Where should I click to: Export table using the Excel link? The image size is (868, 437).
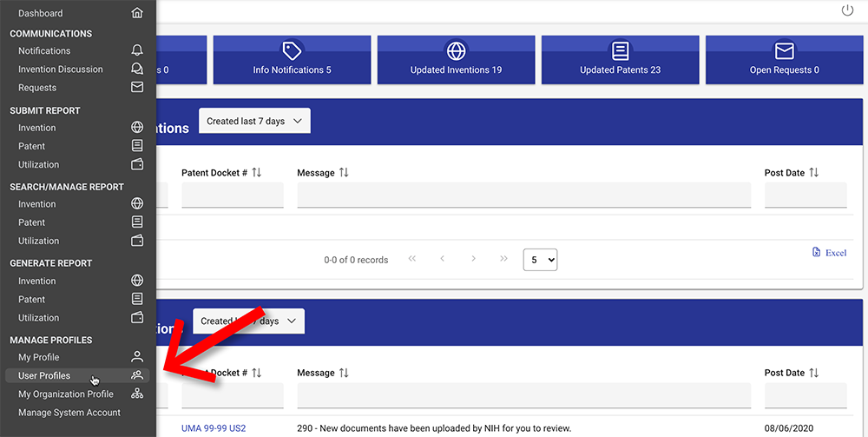[829, 253]
